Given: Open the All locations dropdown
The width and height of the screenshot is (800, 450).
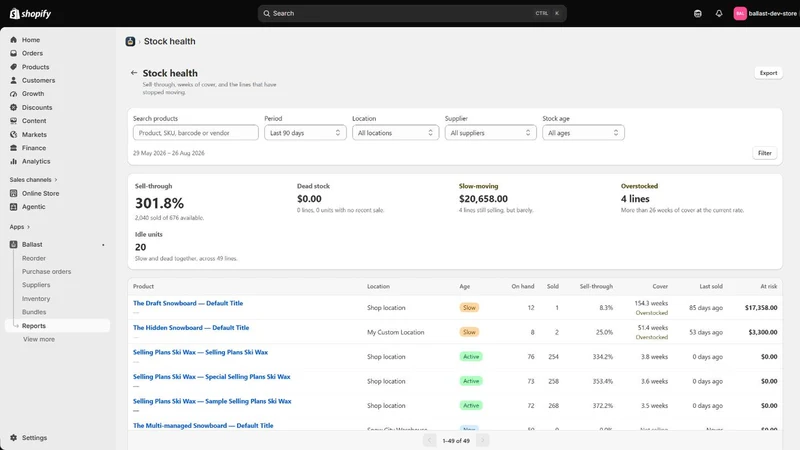Looking at the screenshot, I should (395, 133).
